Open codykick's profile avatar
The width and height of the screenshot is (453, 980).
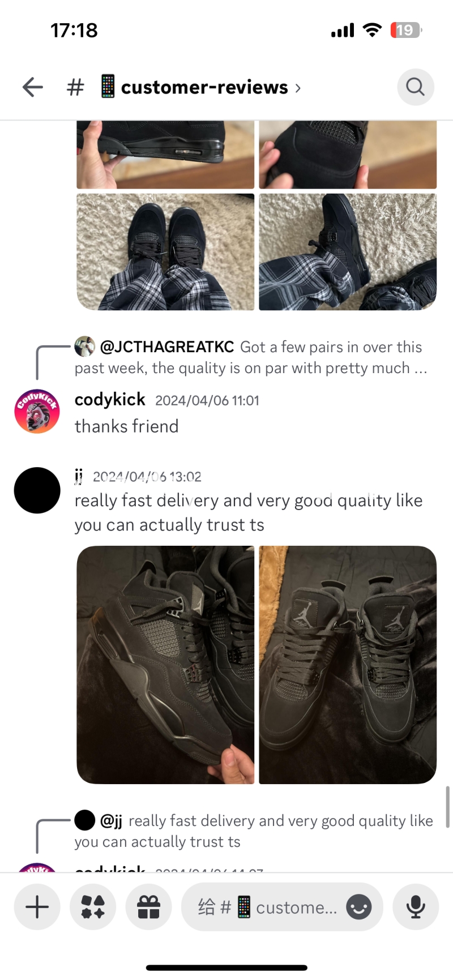[x=37, y=412]
